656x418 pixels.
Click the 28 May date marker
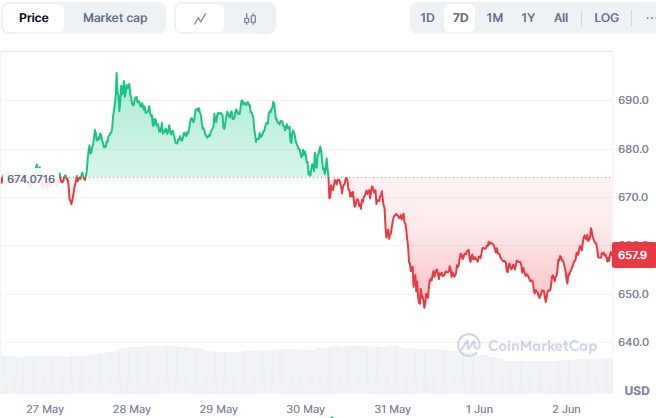132,409
